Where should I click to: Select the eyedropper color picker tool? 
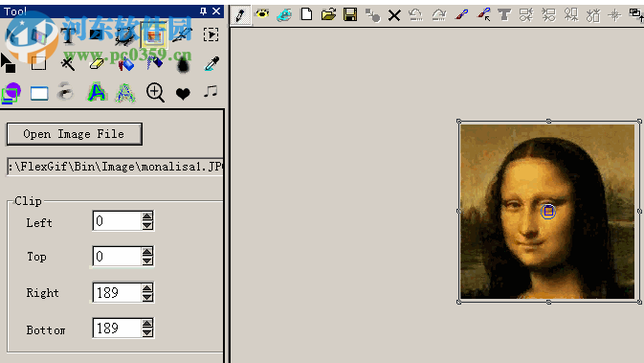point(211,64)
